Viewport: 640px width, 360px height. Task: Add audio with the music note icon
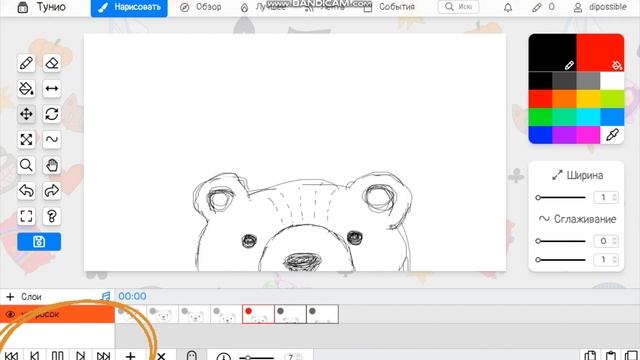point(106,296)
